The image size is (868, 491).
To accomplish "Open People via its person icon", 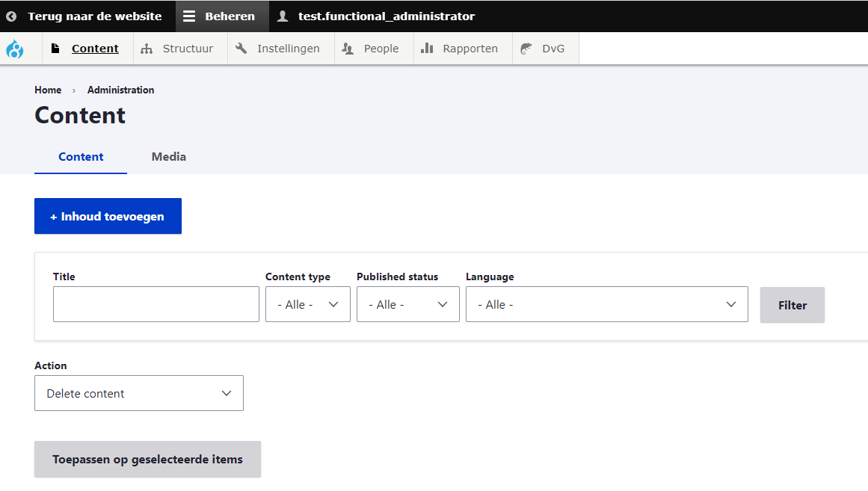I will point(348,49).
